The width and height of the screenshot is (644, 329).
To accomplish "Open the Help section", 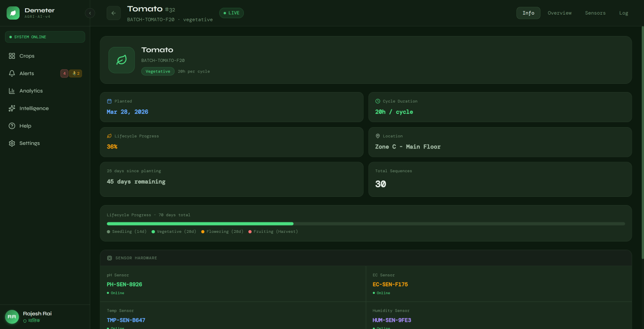I will [45, 126].
